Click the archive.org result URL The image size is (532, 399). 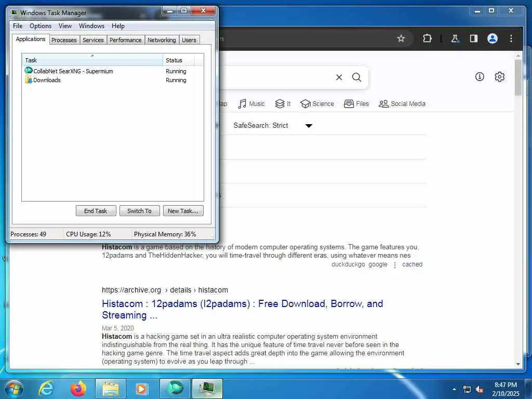tap(165, 290)
